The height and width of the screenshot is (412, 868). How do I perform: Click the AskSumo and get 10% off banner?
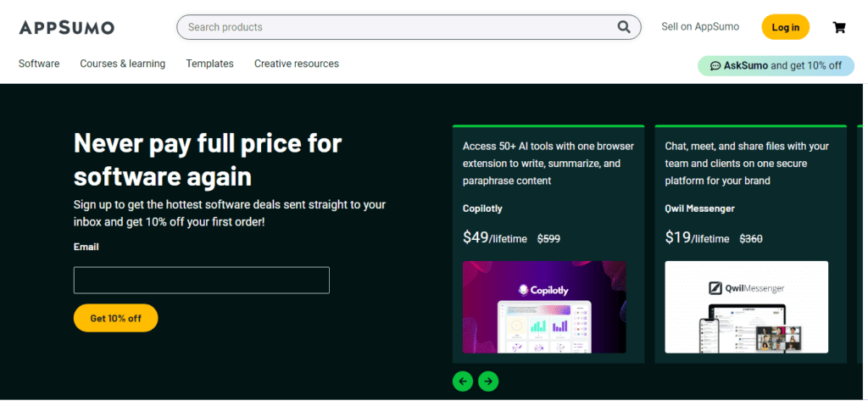tap(776, 65)
